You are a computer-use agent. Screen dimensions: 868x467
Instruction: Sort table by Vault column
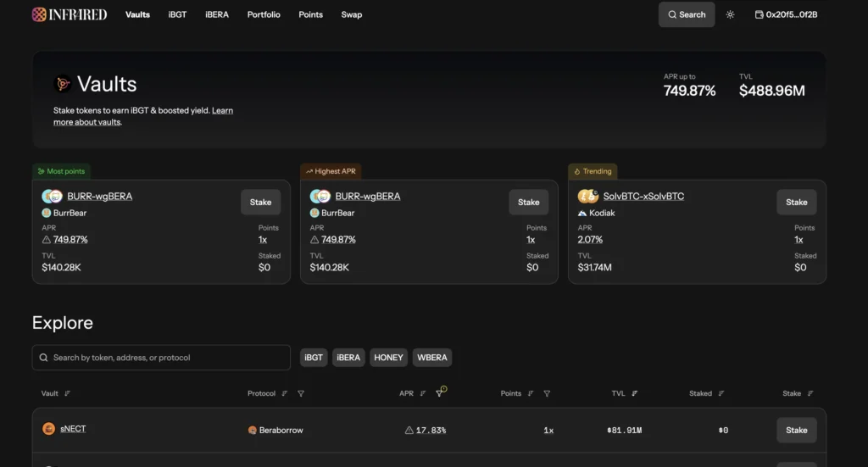pyautogui.click(x=67, y=393)
